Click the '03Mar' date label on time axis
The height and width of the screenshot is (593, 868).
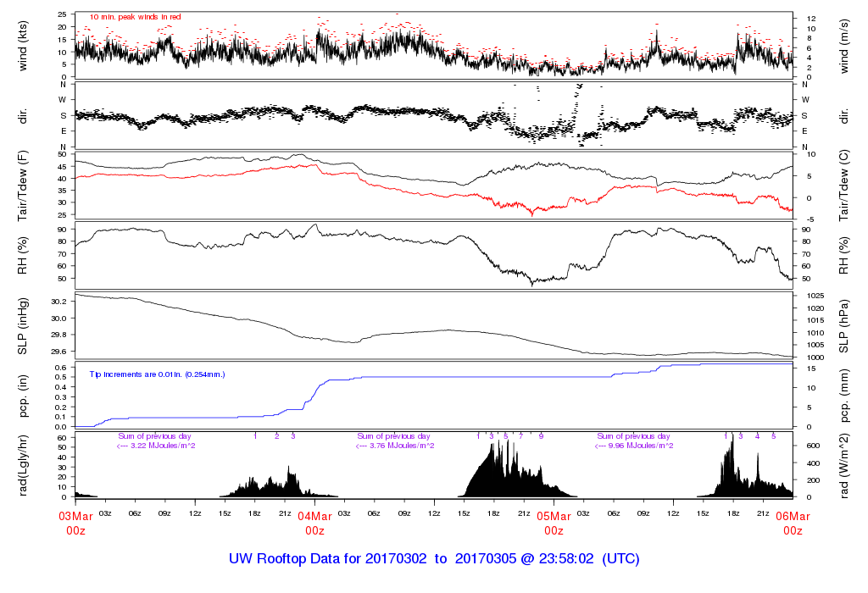click(x=75, y=516)
